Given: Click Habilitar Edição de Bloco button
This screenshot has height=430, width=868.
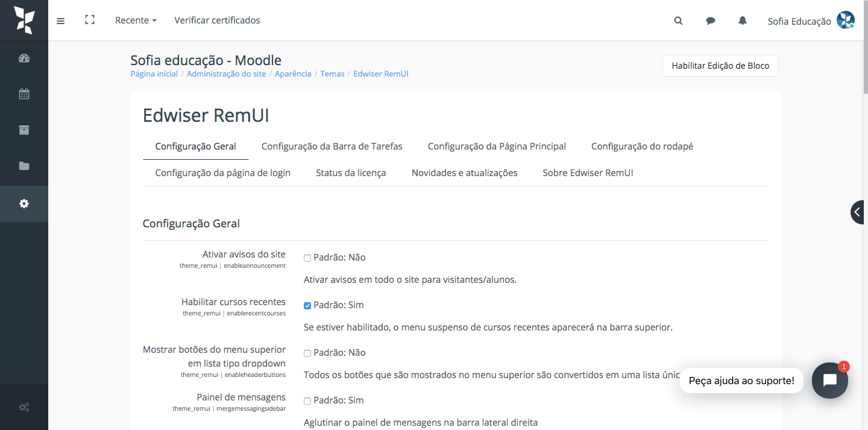Looking at the screenshot, I should [720, 66].
